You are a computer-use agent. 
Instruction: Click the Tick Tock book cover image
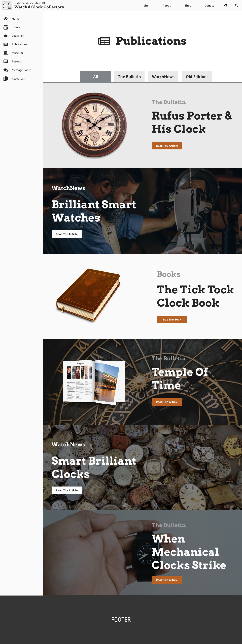(x=88, y=295)
